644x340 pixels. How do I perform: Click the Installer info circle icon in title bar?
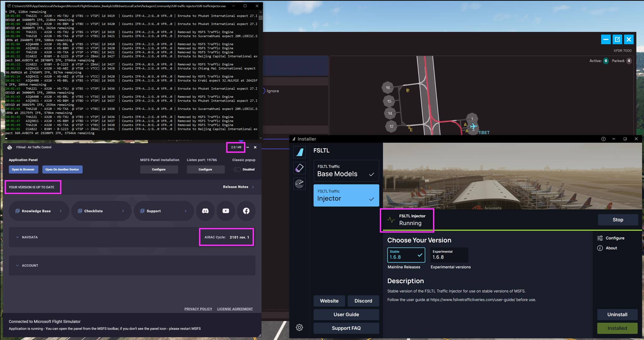[x=603, y=139]
